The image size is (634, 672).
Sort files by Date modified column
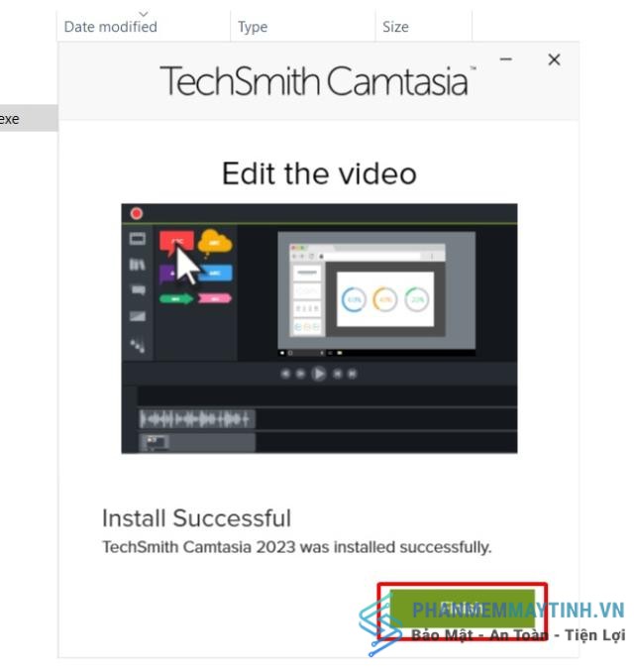coord(144,27)
